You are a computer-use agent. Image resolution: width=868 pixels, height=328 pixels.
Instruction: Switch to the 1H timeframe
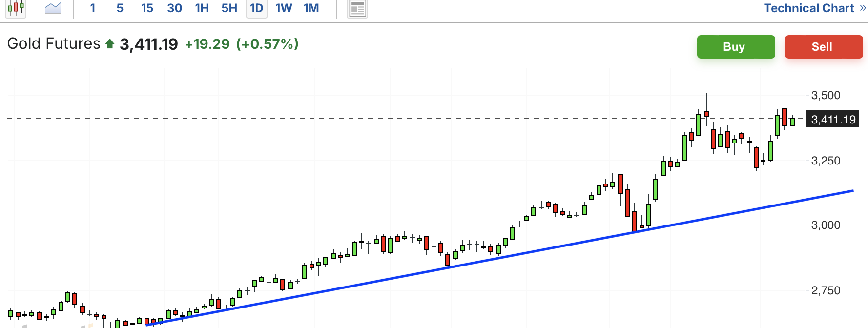coord(202,8)
